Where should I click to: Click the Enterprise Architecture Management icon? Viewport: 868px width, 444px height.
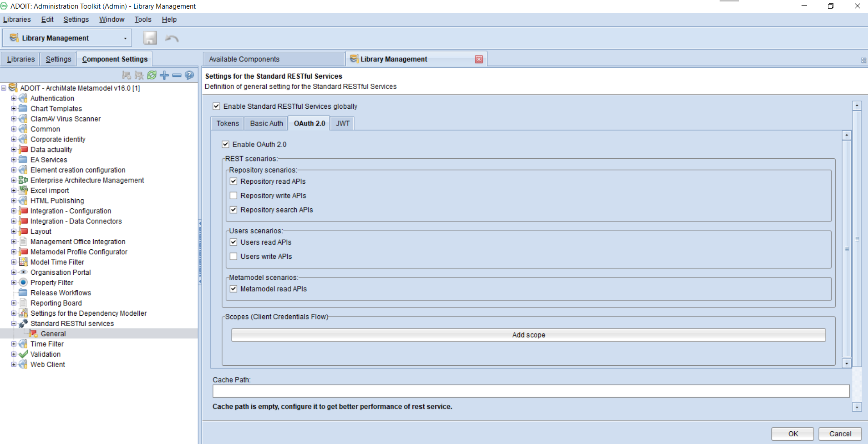click(x=23, y=180)
